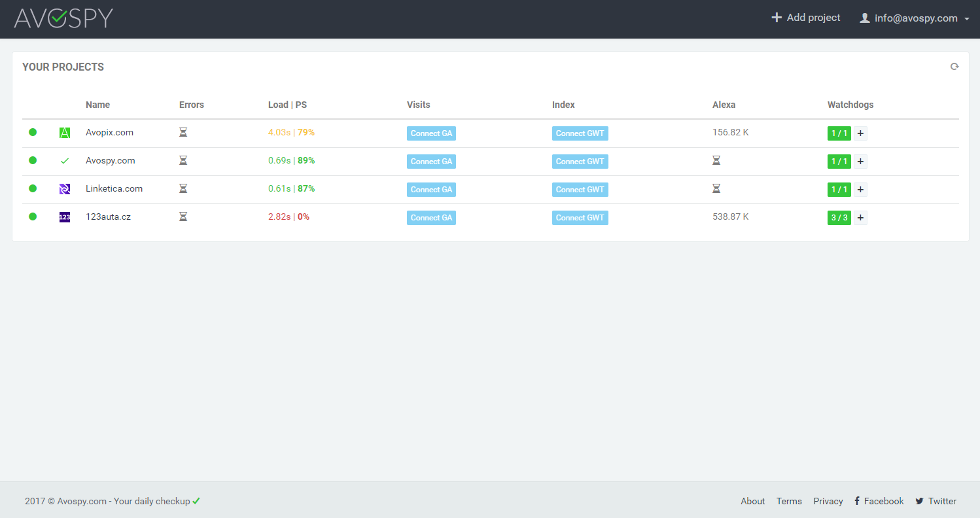Open the Avospy.com project name
The image size is (980, 518).
111,160
